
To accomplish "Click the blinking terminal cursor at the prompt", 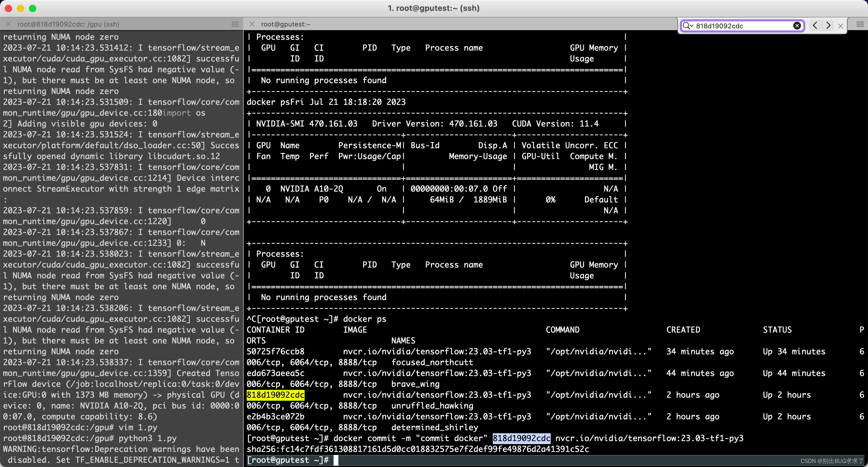I will (336, 460).
